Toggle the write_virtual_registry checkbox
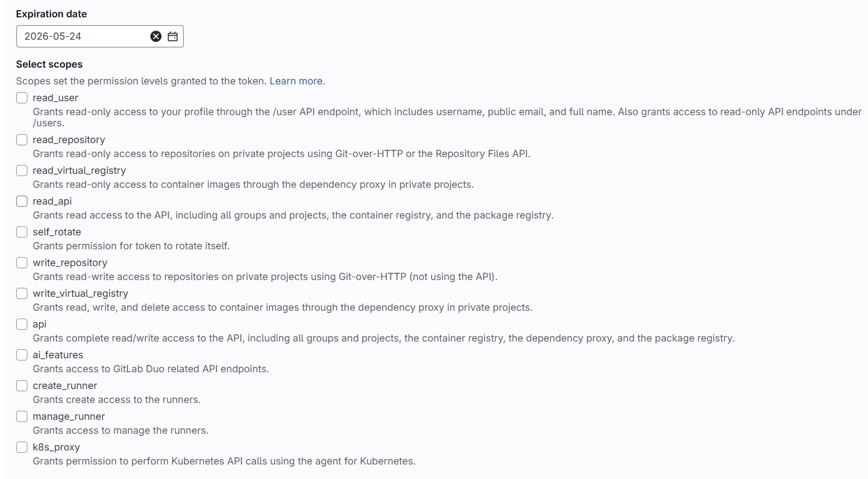This screenshot has height=479, width=868. tap(22, 293)
